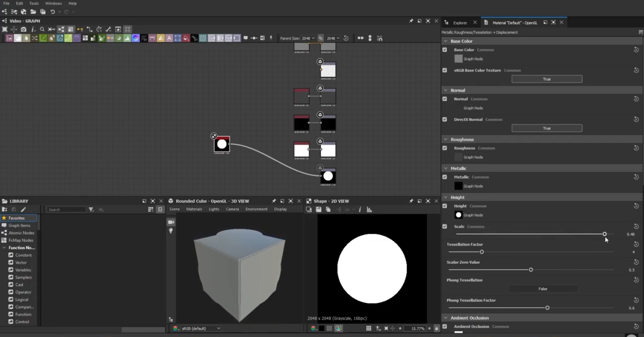The image size is (644, 337).
Task: Disable the Height checkbox
Action: (445, 206)
